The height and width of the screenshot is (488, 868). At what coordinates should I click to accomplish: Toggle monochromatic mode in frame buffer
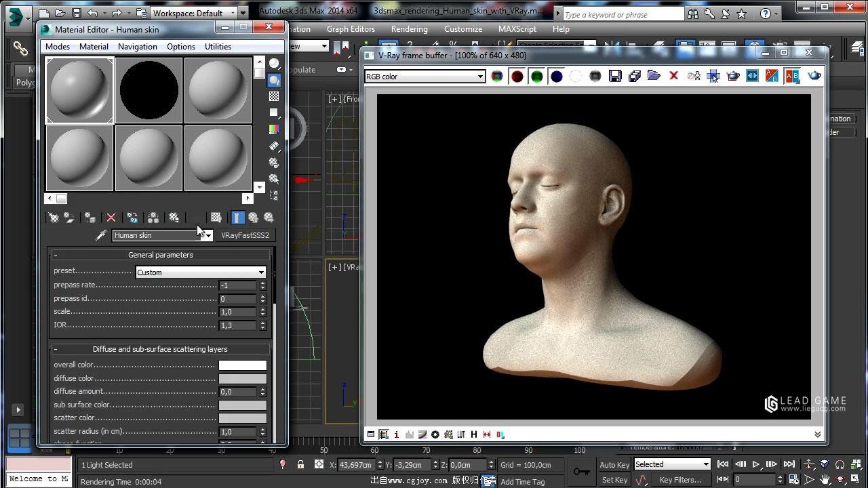595,77
